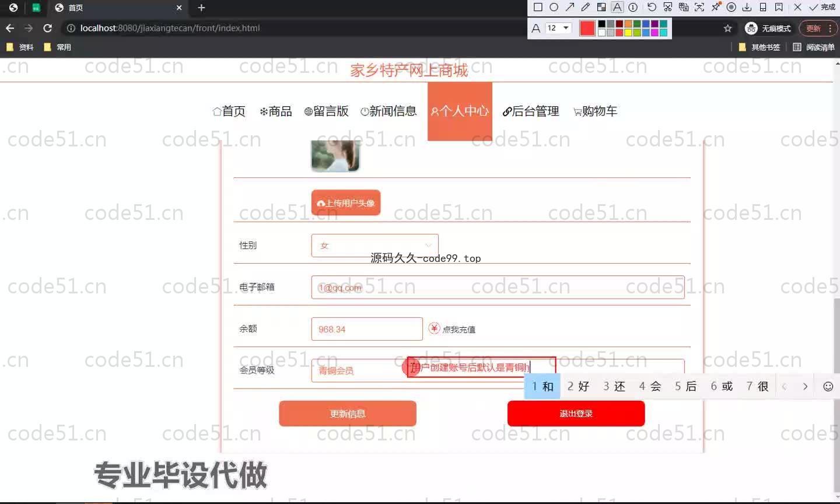This screenshot has height=504, width=840.
Task: Open the 资料 bookmarks folder
Action: tap(20, 47)
